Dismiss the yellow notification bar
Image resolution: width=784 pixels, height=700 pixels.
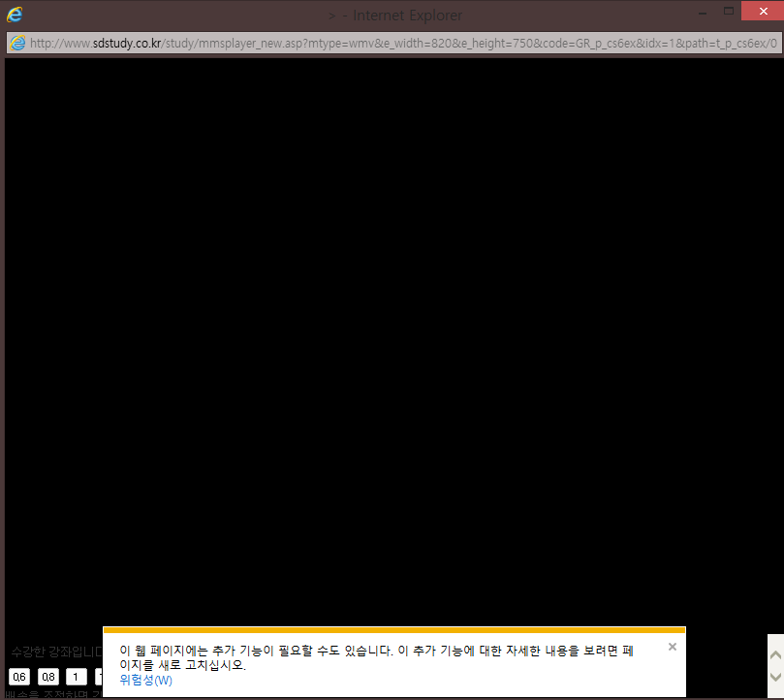(x=673, y=647)
